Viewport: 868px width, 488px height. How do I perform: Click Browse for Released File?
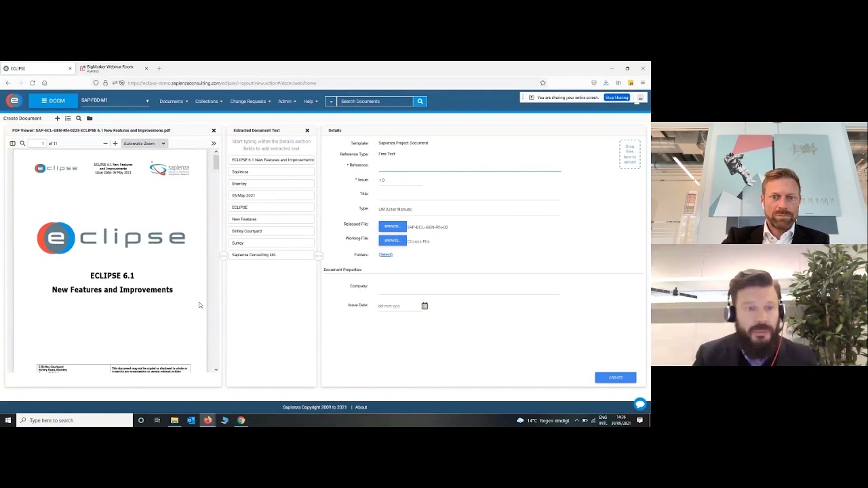coord(392,226)
